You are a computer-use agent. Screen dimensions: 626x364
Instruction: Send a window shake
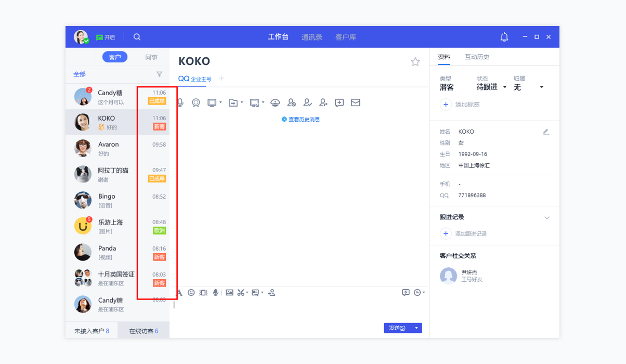pyautogui.click(x=203, y=293)
